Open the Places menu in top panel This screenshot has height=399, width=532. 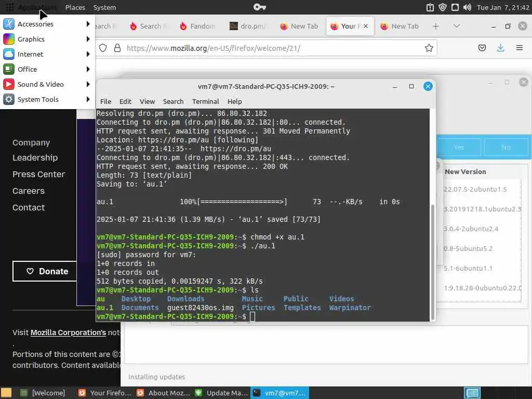75,7
